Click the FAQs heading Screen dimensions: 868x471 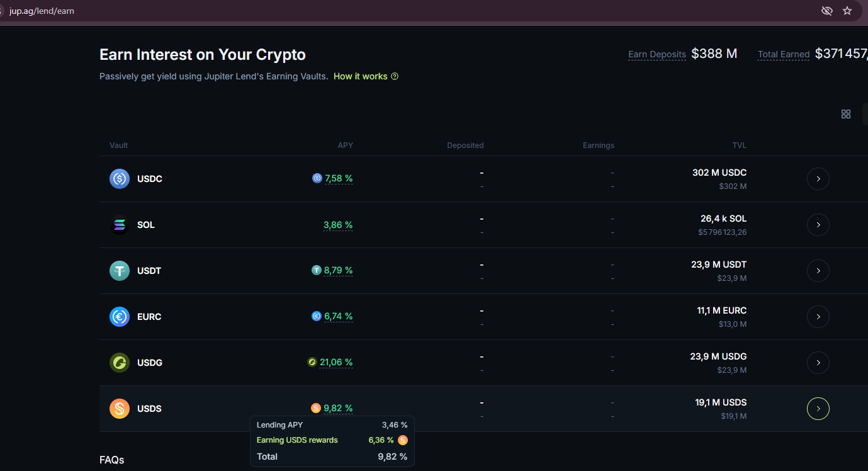pos(112,460)
